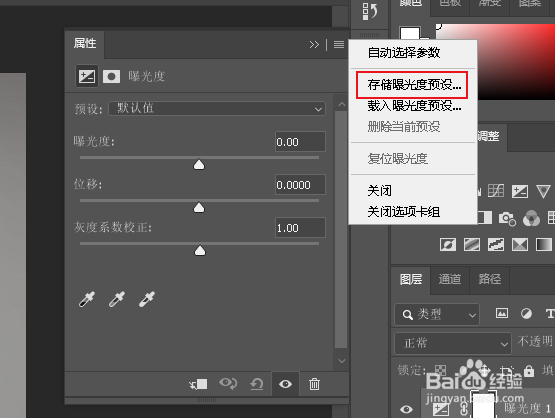Add a Selective Color adjustment icon
Viewport: 555px width, 418px height.
click(x=520, y=245)
